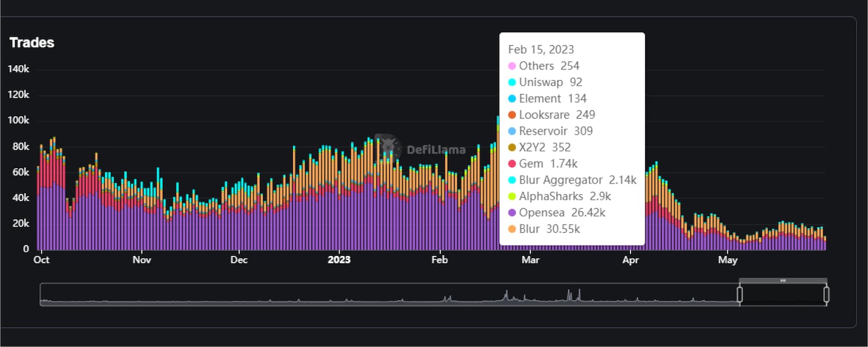Click the 'Mar' x-axis label
Viewport: 868px width, 347px height.
tap(530, 260)
